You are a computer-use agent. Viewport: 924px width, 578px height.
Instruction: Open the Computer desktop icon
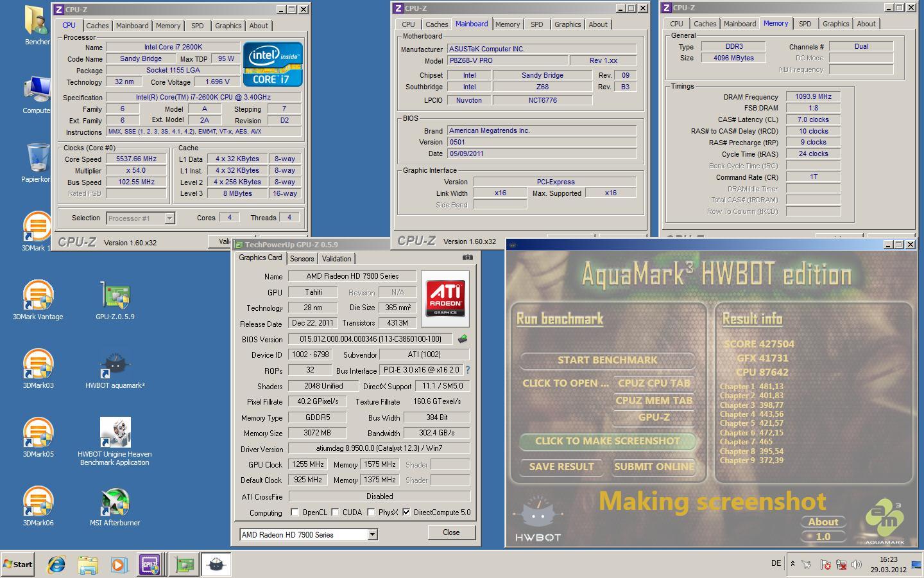point(37,94)
